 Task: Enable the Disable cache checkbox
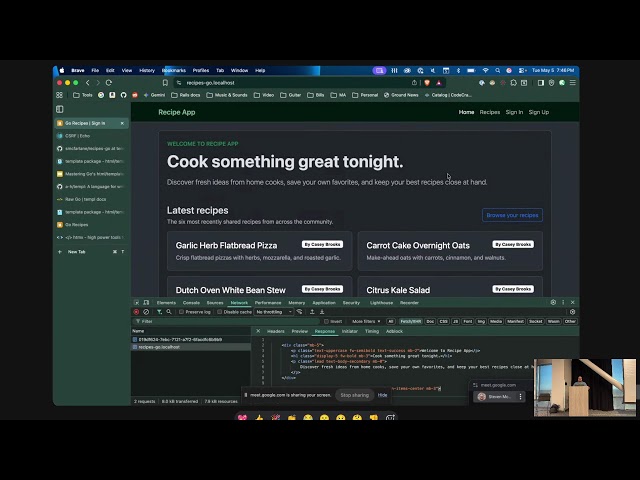[220, 312]
